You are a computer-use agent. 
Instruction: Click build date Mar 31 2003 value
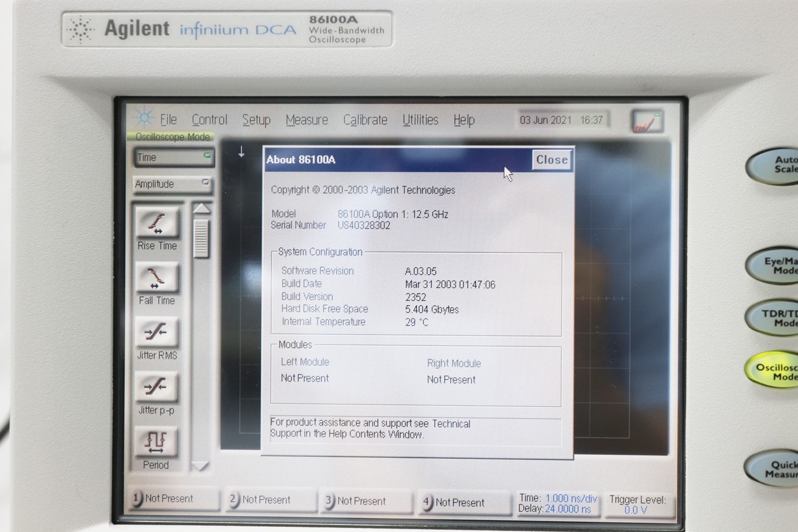coord(450,284)
